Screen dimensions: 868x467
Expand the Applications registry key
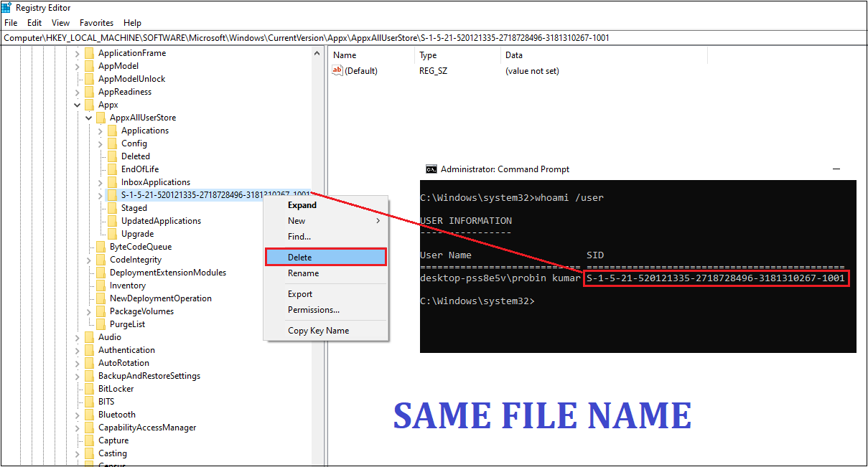(101, 130)
